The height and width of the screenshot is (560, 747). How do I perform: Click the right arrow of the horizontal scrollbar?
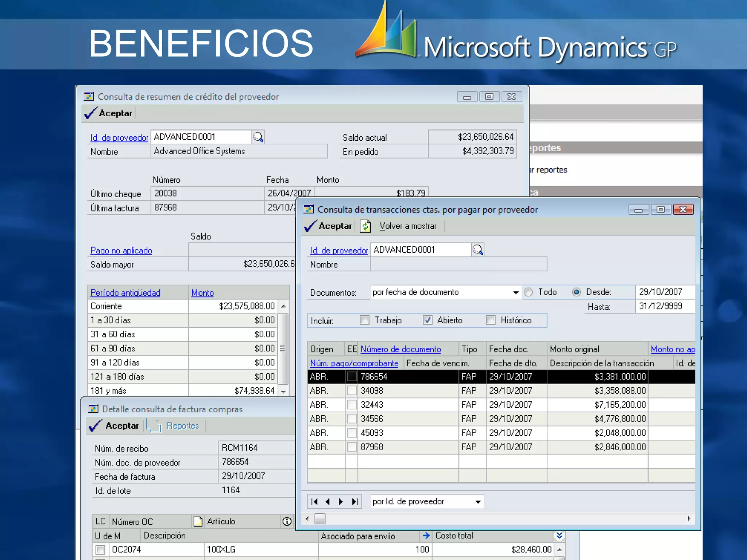tap(689, 518)
